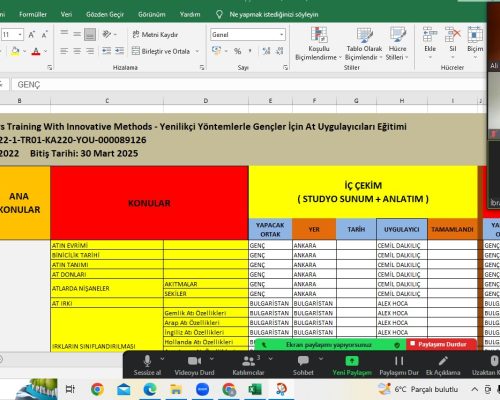Click weather 6°C Parçalı bulutlu widget
500x400 pixels.
tap(418, 389)
